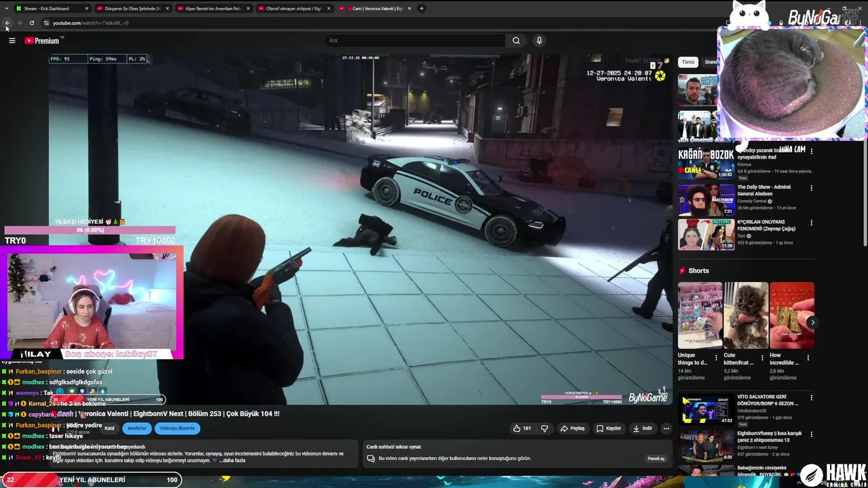Open menu for Daily Show Aladeen video
This screenshot has width=868, height=488.
(811, 188)
